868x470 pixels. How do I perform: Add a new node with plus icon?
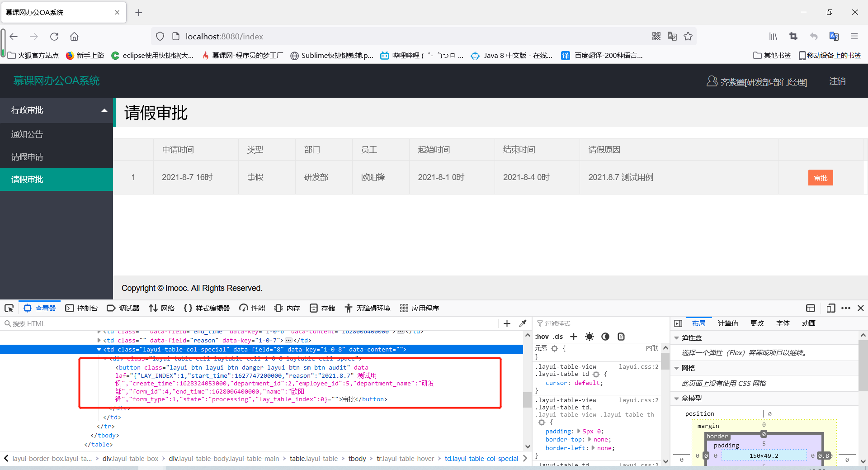coord(507,323)
